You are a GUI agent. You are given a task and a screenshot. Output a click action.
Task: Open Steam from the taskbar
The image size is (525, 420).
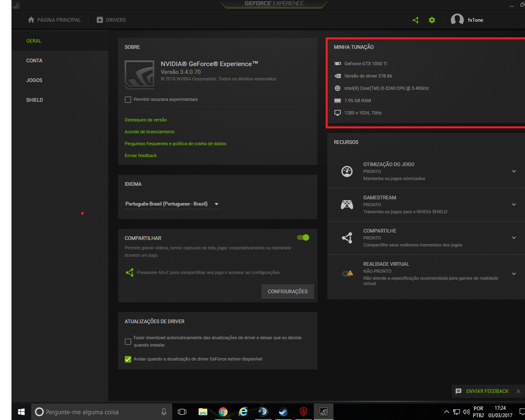[x=283, y=412]
